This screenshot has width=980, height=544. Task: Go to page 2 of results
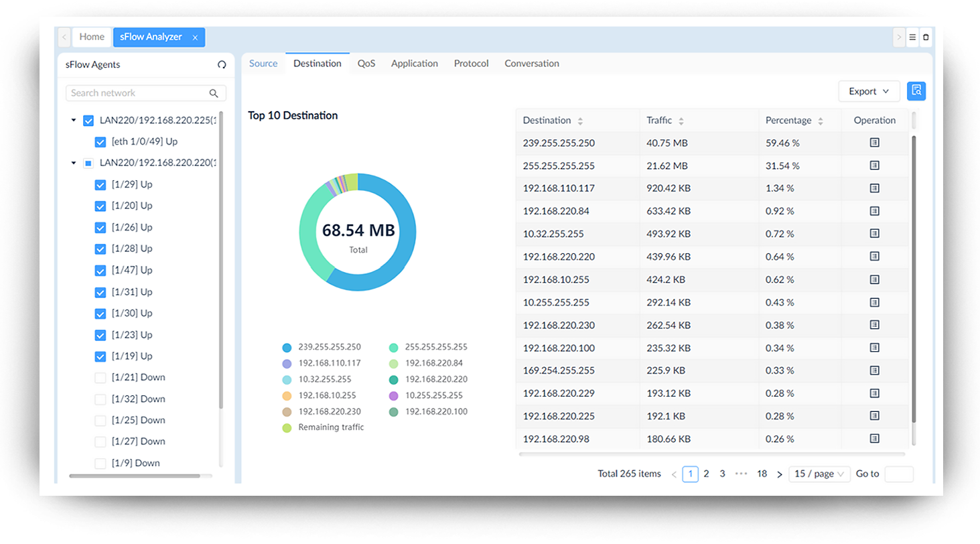coord(706,474)
